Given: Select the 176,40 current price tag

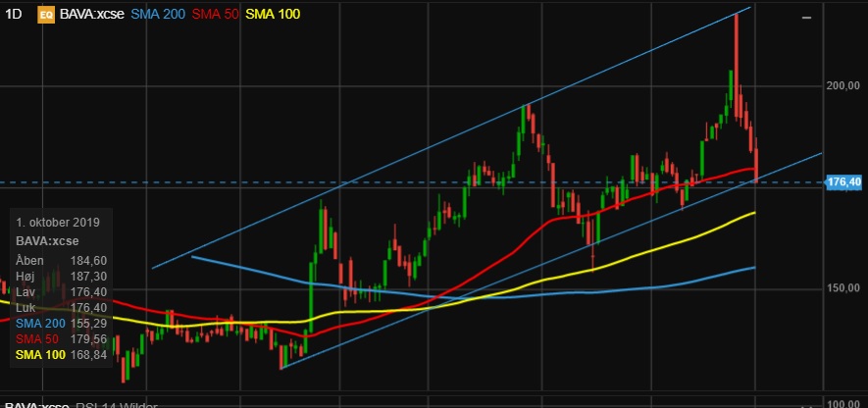Looking at the screenshot, I should coord(843,182).
